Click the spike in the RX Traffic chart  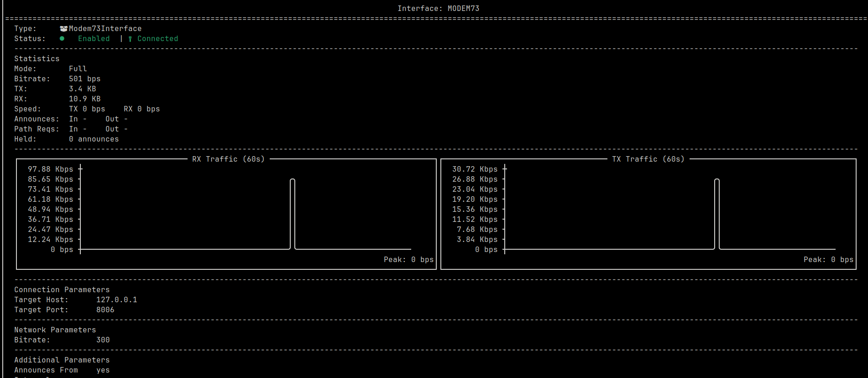click(293, 214)
